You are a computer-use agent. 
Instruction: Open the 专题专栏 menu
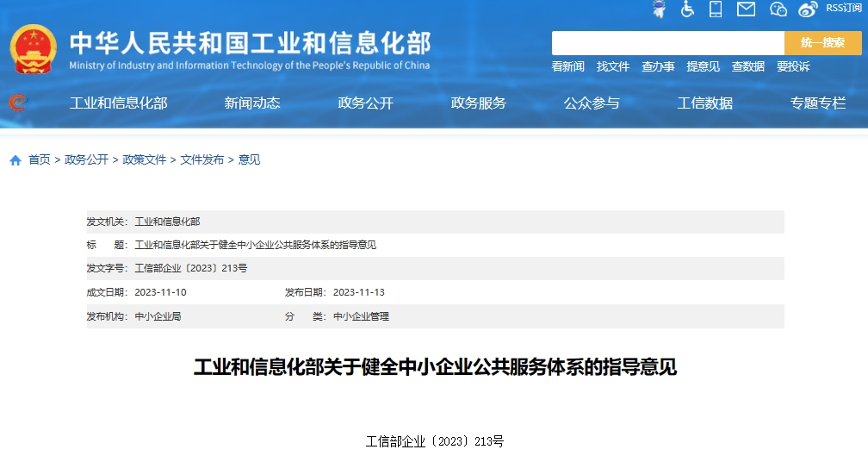(818, 103)
